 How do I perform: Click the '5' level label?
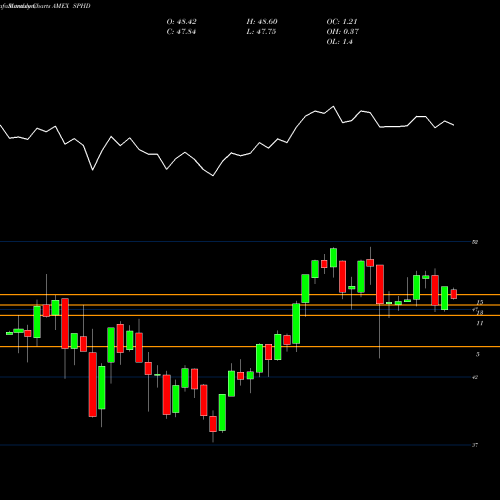478,354
